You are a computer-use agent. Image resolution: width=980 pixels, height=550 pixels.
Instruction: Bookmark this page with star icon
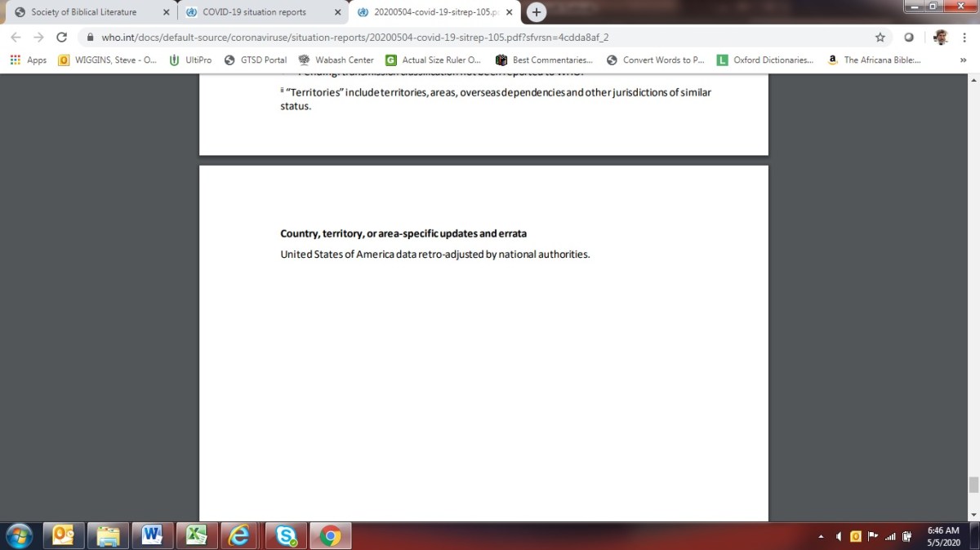coord(880,38)
